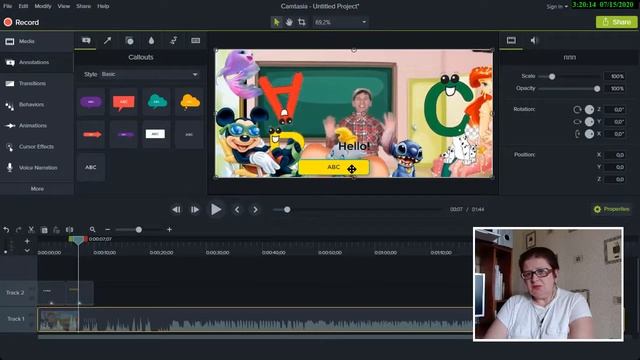Choose the teal cloud callout
This screenshot has height=360, width=640.
click(156, 102)
